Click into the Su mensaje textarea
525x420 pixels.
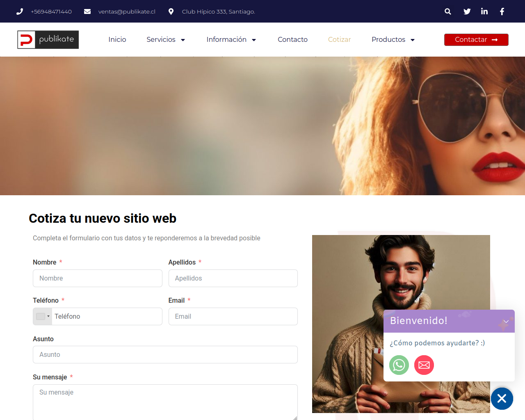[x=165, y=402]
